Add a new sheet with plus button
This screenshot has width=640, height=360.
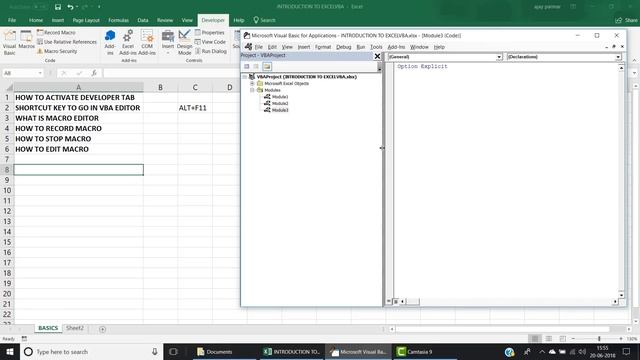click(x=102, y=329)
